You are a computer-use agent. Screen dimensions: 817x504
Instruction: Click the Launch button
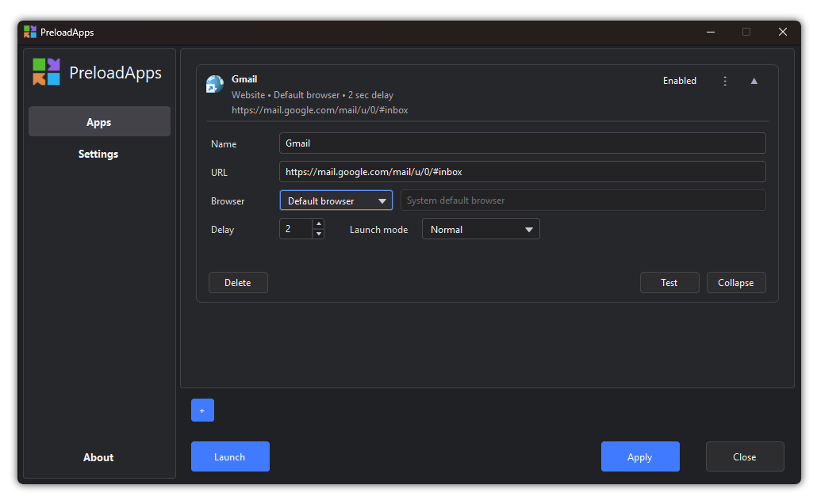230,456
